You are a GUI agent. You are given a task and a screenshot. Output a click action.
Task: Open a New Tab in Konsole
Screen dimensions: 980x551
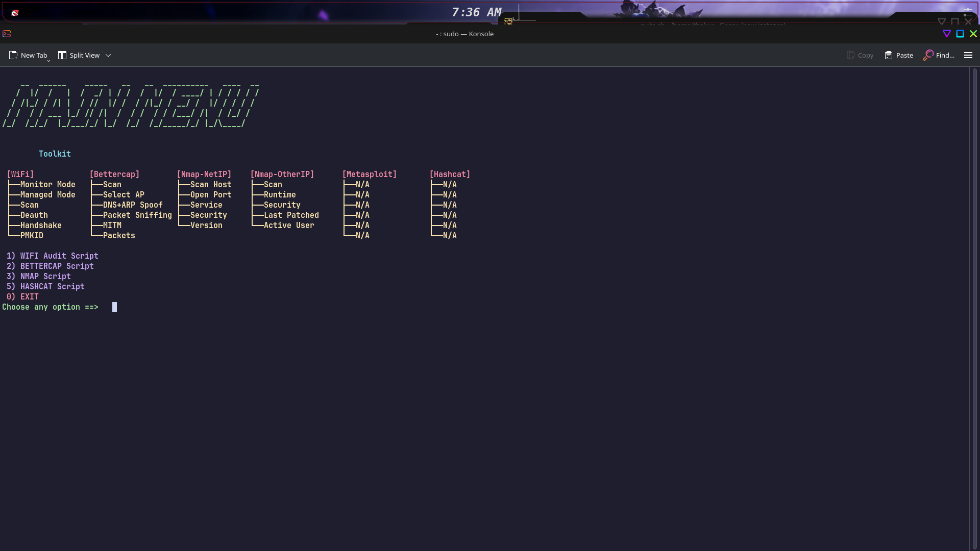(29, 55)
